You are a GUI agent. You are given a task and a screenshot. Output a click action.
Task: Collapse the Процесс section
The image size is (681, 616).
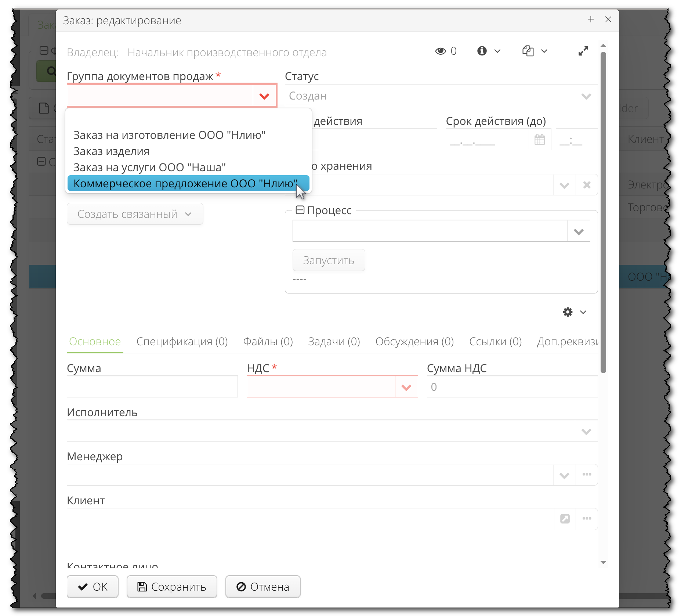click(300, 210)
